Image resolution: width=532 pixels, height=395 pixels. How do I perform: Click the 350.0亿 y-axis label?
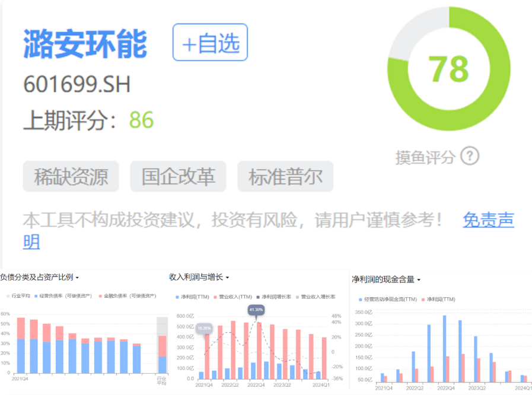(x=364, y=312)
